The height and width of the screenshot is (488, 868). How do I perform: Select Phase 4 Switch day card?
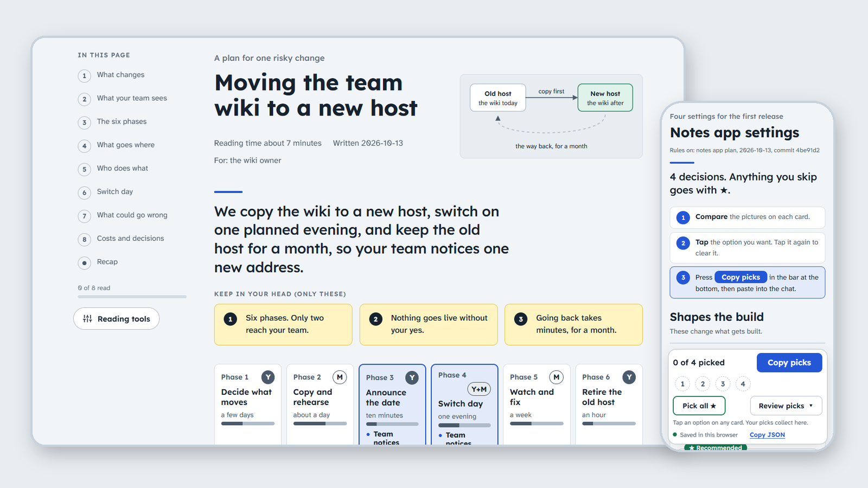click(x=464, y=404)
